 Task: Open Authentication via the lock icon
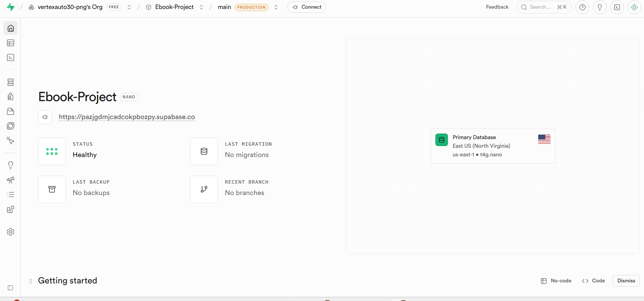pos(10,97)
